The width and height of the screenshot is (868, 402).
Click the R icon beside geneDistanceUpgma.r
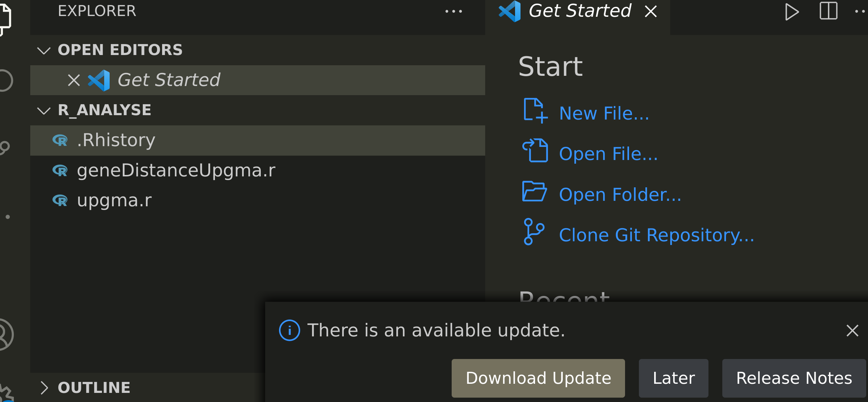pyautogui.click(x=60, y=170)
